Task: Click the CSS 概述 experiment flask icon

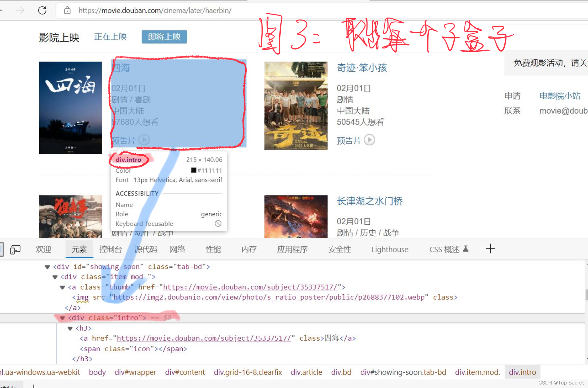Action: tap(466, 249)
